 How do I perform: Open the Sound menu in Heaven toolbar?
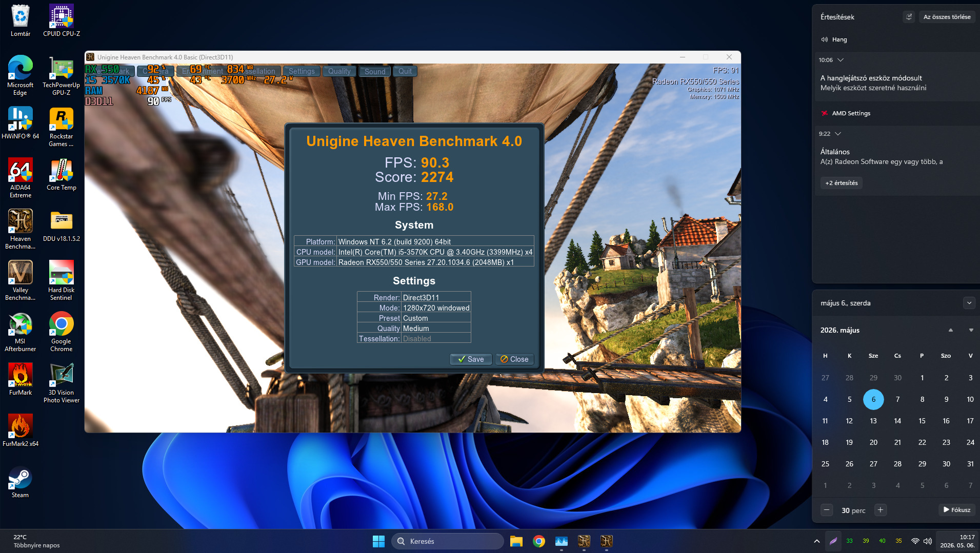(x=375, y=71)
